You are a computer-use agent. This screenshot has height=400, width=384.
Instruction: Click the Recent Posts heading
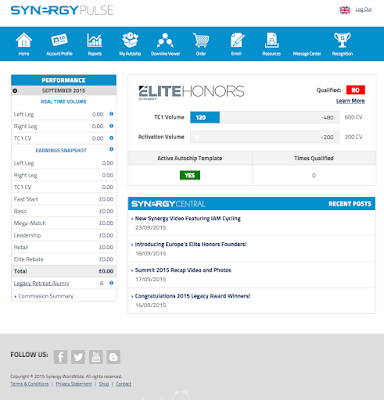(x=350, y=204)
